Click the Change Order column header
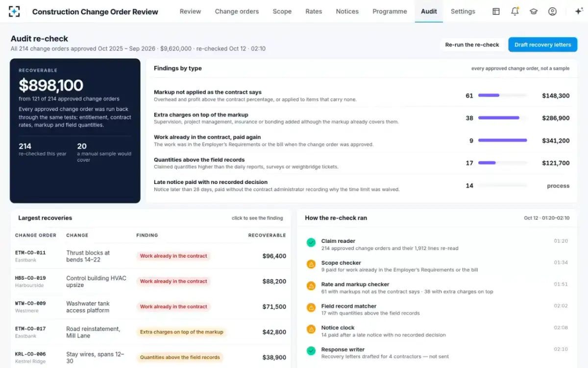Image resolution: width=588 pixels, height=368 pixels. pos(36,236)
